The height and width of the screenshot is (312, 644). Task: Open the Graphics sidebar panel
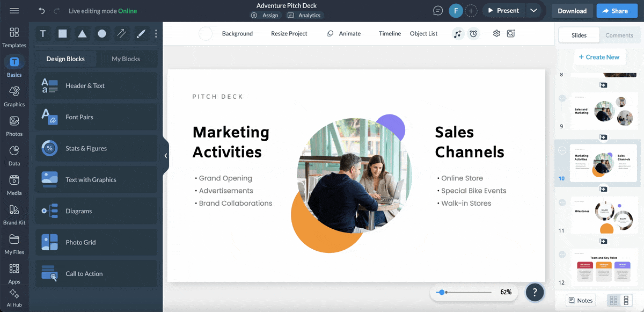point(14,96)
